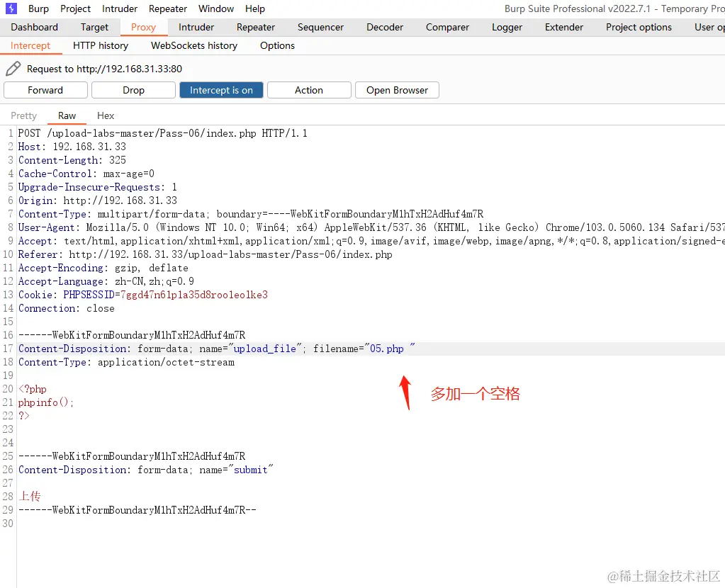Click the Accept-Language header line

pos(106,281)
